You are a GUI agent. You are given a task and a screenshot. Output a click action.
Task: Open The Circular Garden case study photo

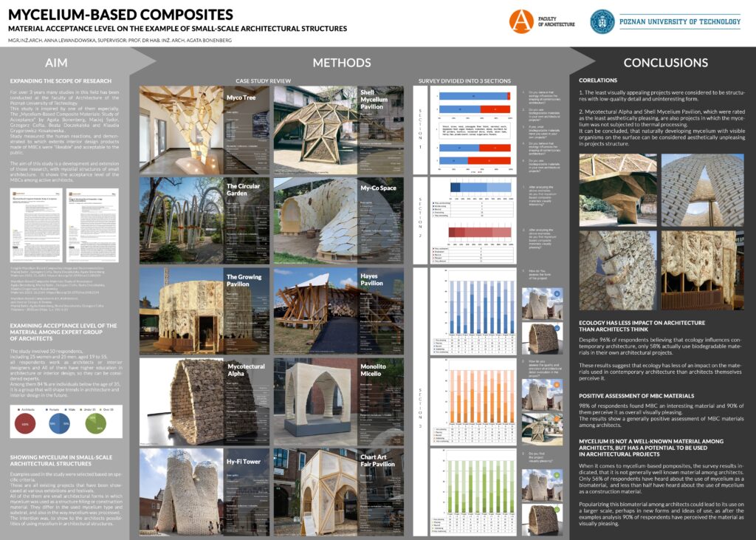182,221
